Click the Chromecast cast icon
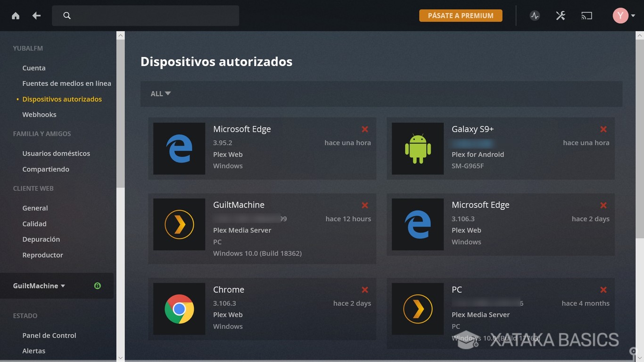Viewport: 644px width, 362px height. point(586,15)
